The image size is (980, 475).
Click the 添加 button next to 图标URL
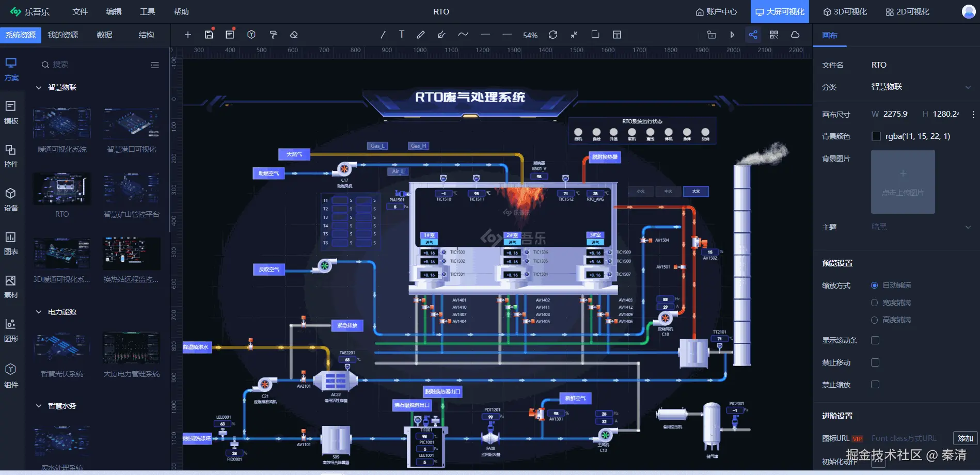(965, 438)
